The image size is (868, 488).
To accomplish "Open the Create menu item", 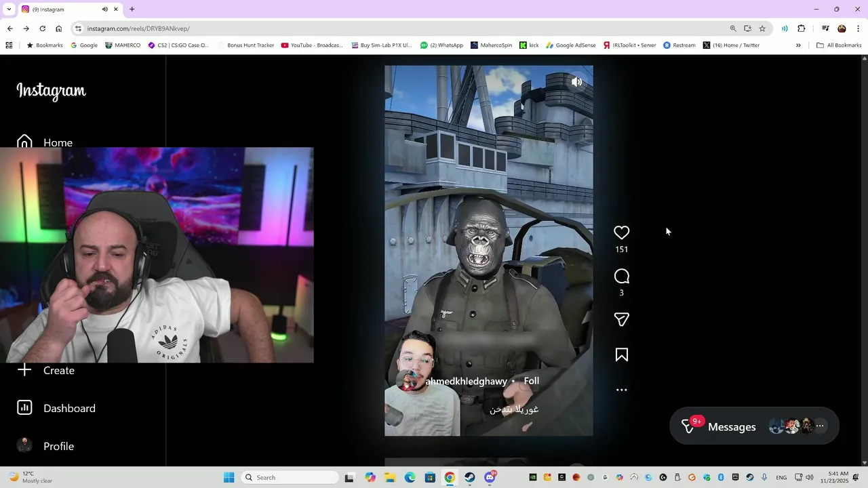I will [45, 370].
